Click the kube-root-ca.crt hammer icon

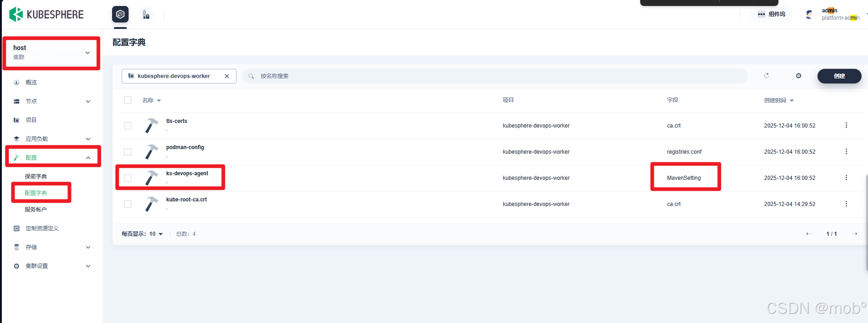coord(151,204)
